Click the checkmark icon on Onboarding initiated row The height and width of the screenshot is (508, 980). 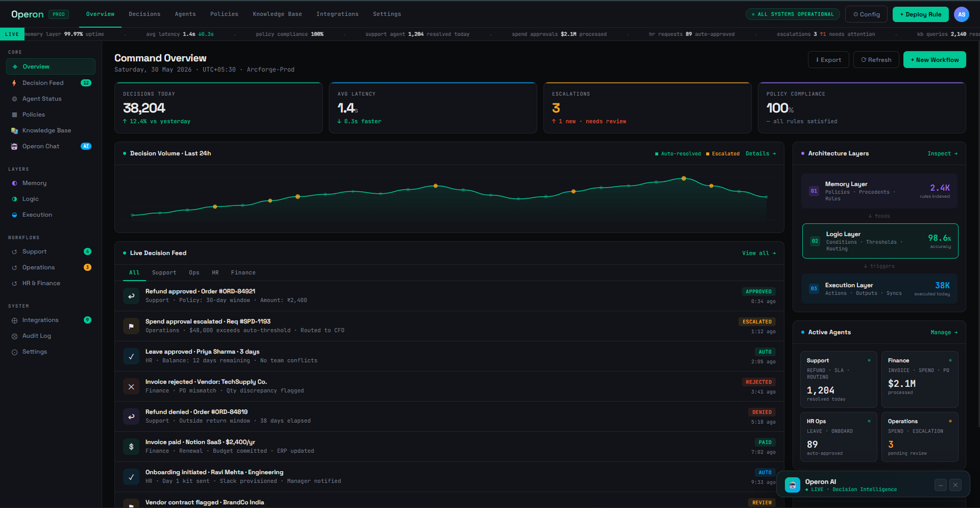click(x=131, y=477)
